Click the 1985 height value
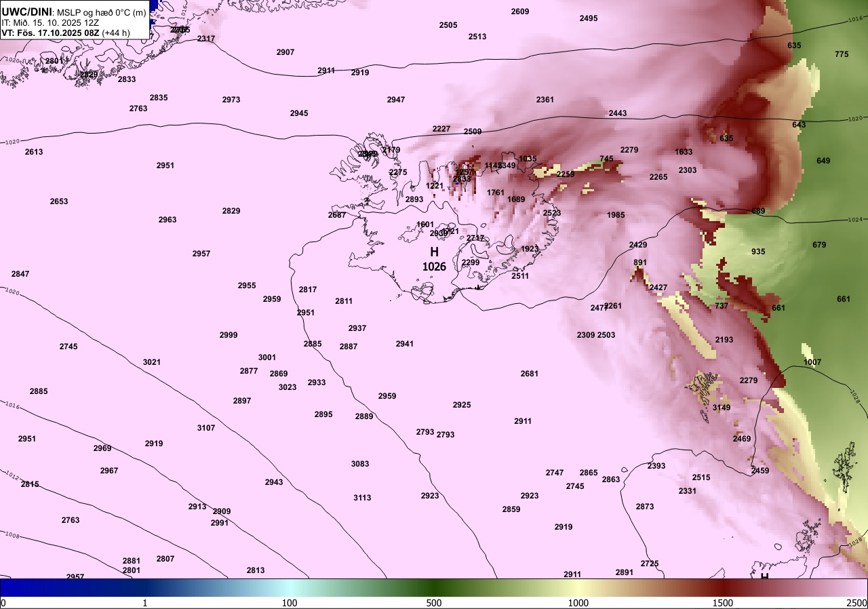 pos(616,215)
